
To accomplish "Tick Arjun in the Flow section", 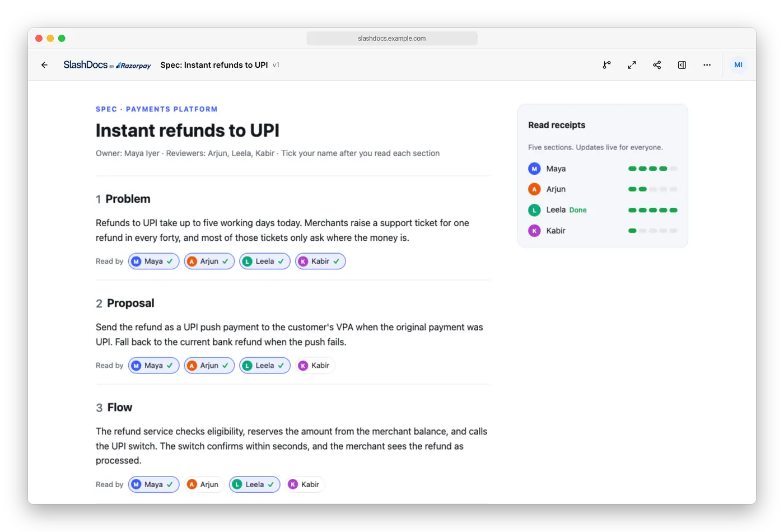I will click(204, 484).
